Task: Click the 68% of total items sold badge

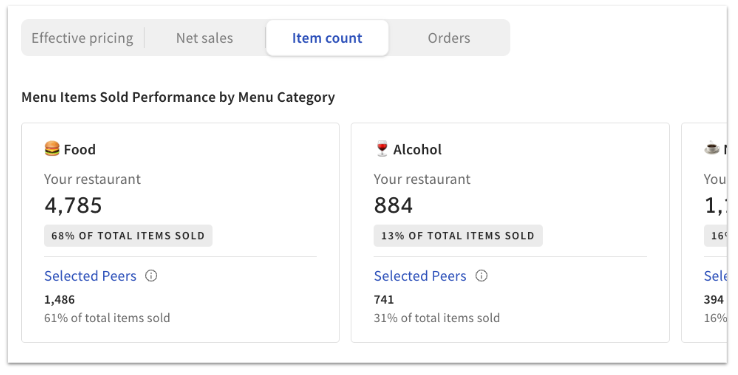Action: 128,236
